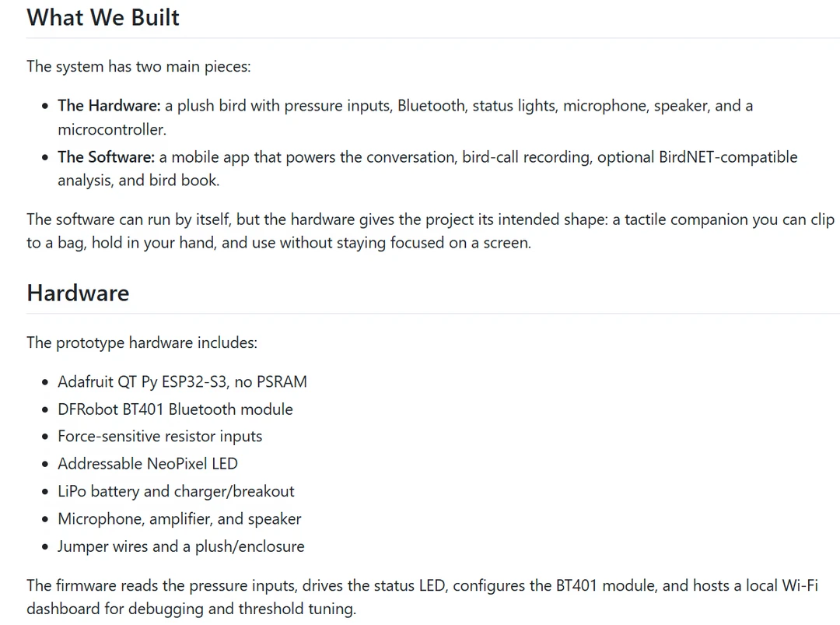Click the paragraph starting 'The firmware reads'

[x=422, y=597]
